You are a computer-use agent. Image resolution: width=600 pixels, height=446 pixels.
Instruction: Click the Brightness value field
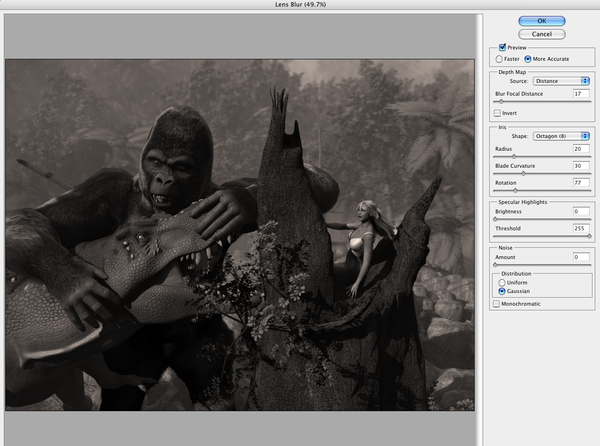581,211
